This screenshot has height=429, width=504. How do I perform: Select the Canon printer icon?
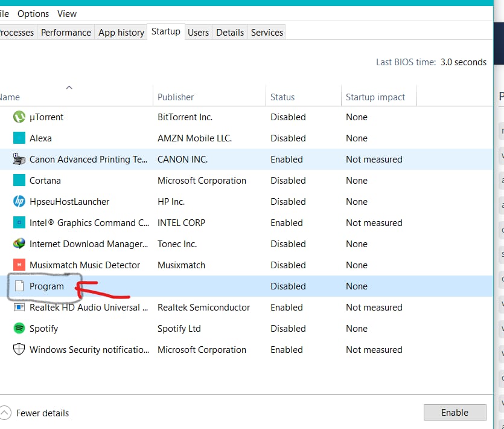point(19,160)
